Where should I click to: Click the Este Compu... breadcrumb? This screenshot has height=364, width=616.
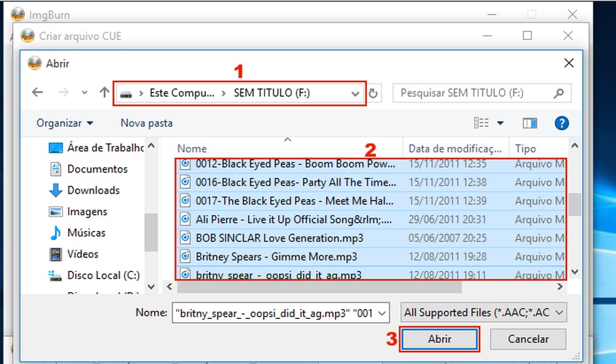click(182, 93)
